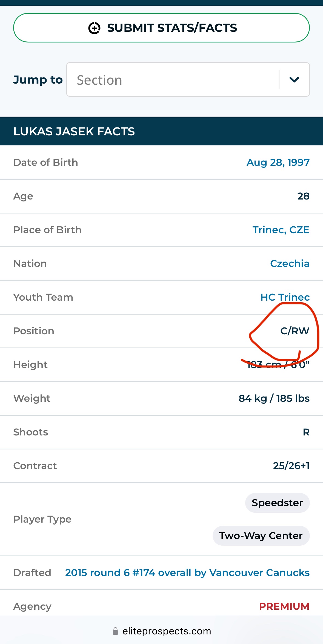Click the C/RW position value

[x=295, y=331]
